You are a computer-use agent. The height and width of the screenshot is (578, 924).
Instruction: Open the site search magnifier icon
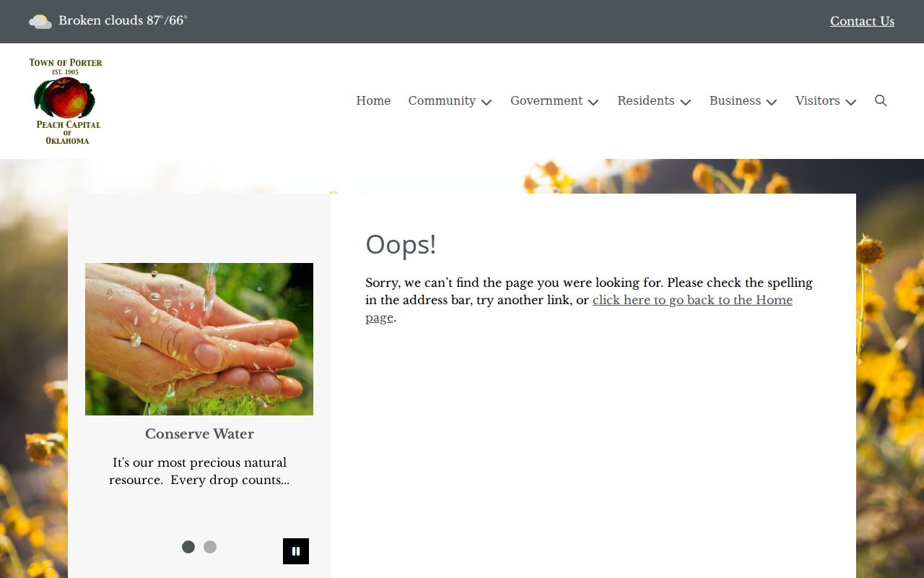coord(881,100)
